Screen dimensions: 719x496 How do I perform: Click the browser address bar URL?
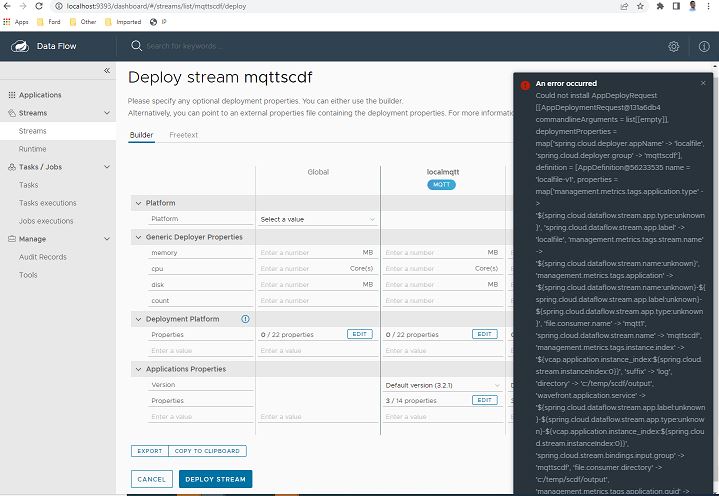(x=156, y=6)
